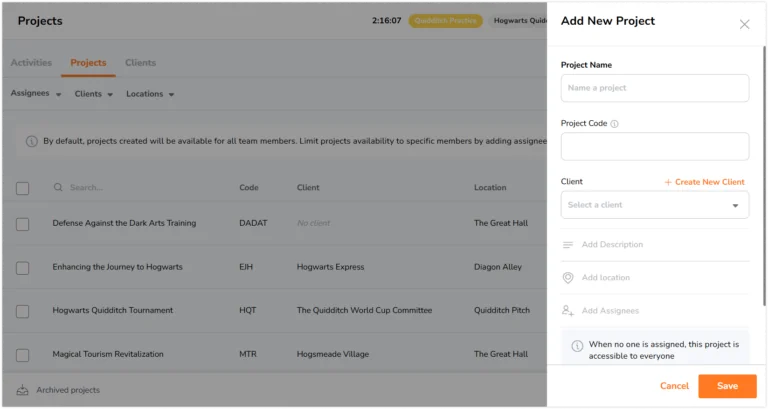
Task: Switch to the Activities tab
Action: tap(31, 63)
